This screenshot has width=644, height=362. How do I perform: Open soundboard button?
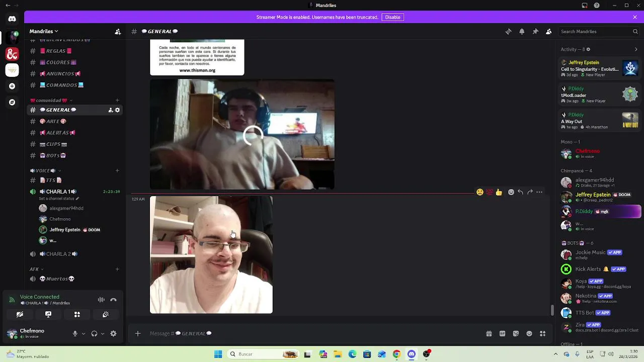point(106,314)
